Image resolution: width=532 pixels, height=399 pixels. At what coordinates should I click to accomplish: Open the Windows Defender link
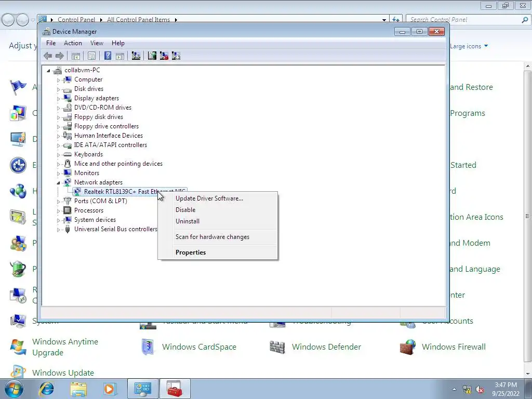[326, 347]
